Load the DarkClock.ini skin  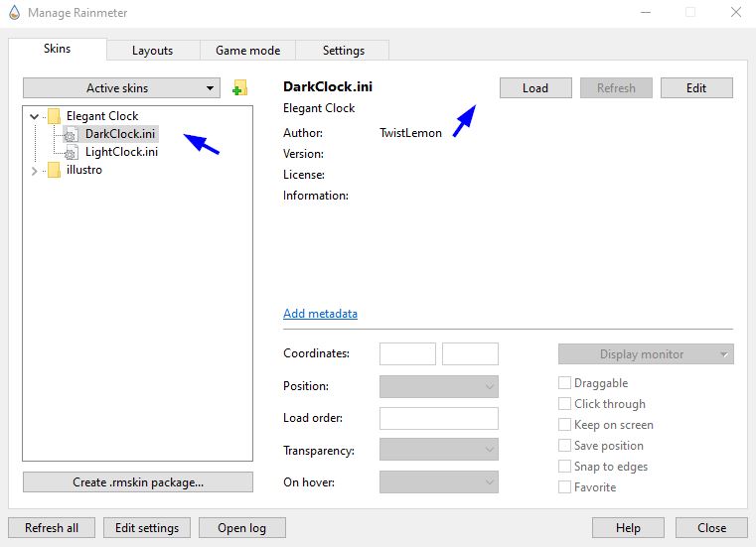tap(535, 88)
